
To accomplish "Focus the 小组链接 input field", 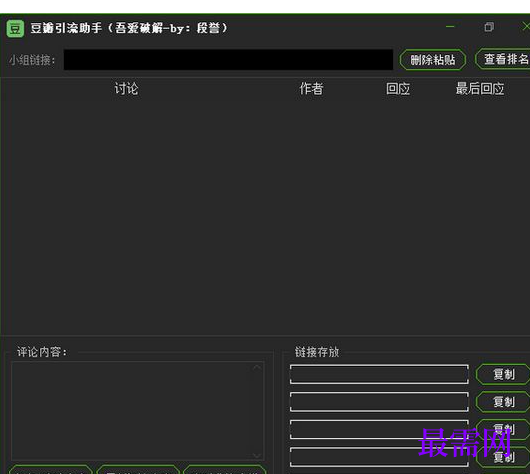I will point(228,60).
